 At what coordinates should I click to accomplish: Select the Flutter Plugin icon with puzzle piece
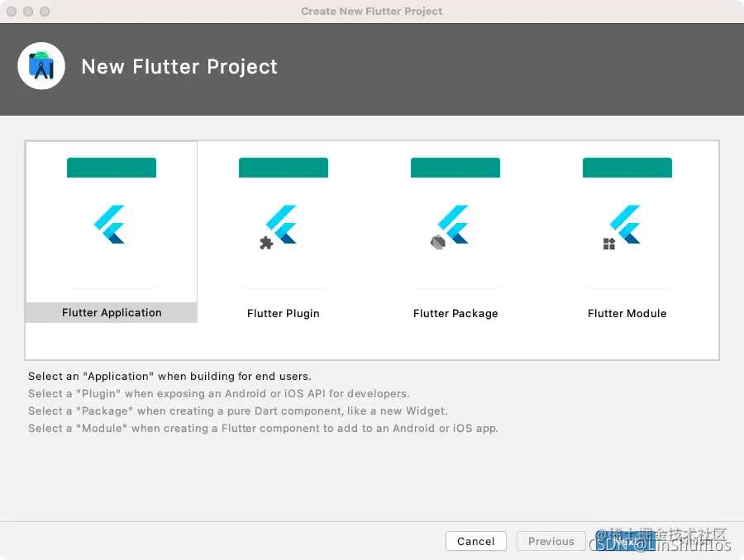pyautogui.click(x=279, y=226)
